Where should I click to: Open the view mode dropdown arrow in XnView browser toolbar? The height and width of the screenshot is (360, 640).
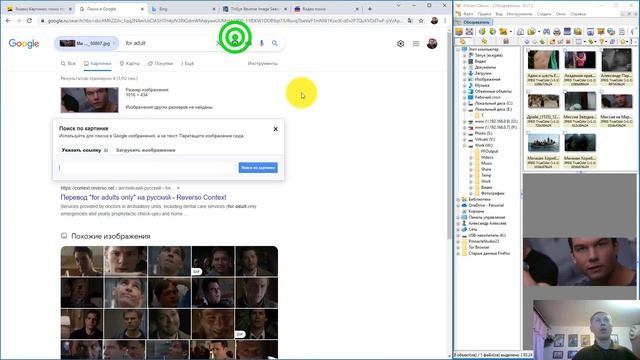coord(584,42)
